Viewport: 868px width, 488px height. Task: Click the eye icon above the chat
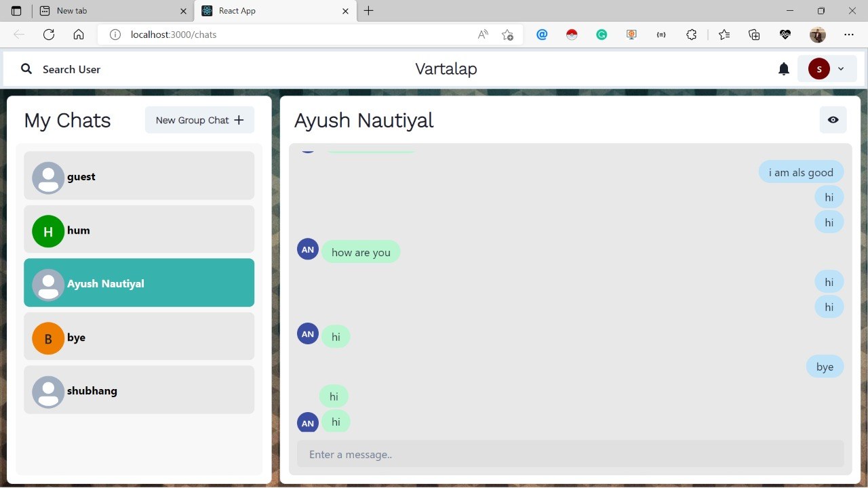pos(833,120)
